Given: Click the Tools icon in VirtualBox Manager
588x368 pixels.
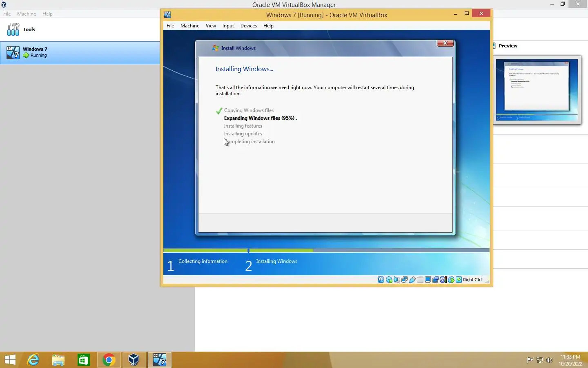Looking at the screenshot, I should point(13,29).
